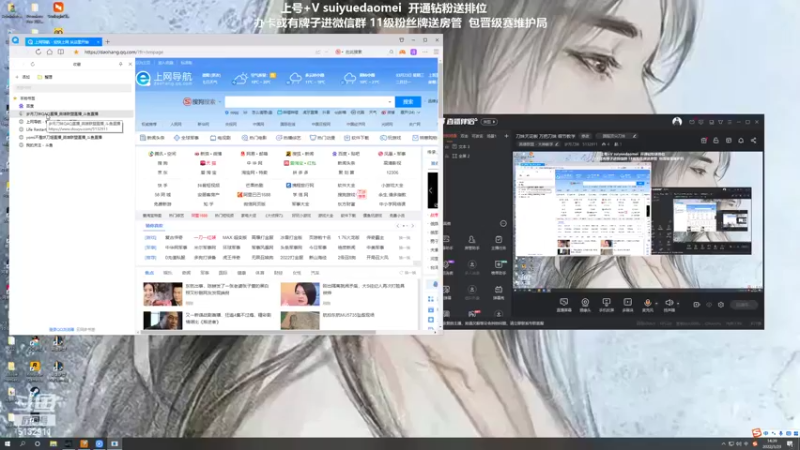
Task: Expand the search box suggestion dropdown arrow
Action: 390,102
